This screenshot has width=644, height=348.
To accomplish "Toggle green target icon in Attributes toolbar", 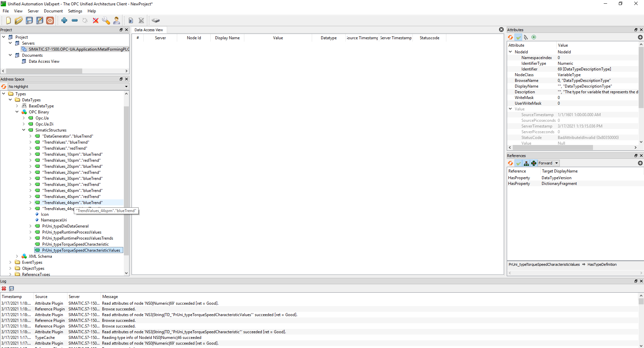I will 534,37.
